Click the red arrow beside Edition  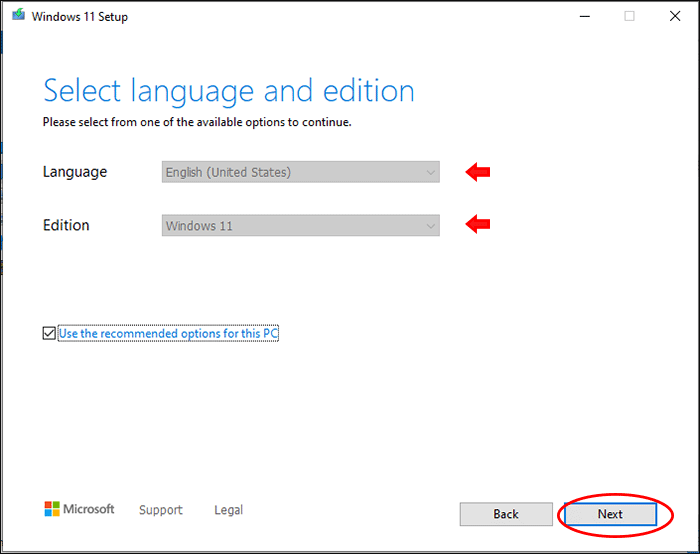[x=478, y=225]
